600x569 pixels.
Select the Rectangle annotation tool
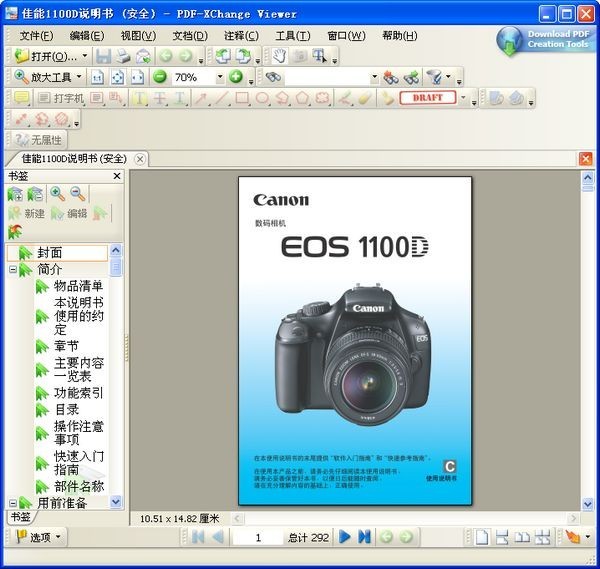tap(242, 98)
